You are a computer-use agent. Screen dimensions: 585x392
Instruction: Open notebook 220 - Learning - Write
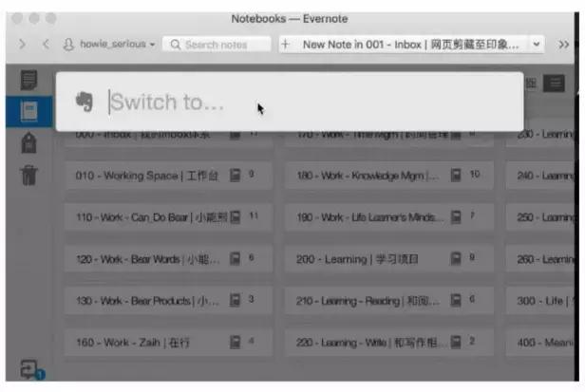[x=389, y=342]
